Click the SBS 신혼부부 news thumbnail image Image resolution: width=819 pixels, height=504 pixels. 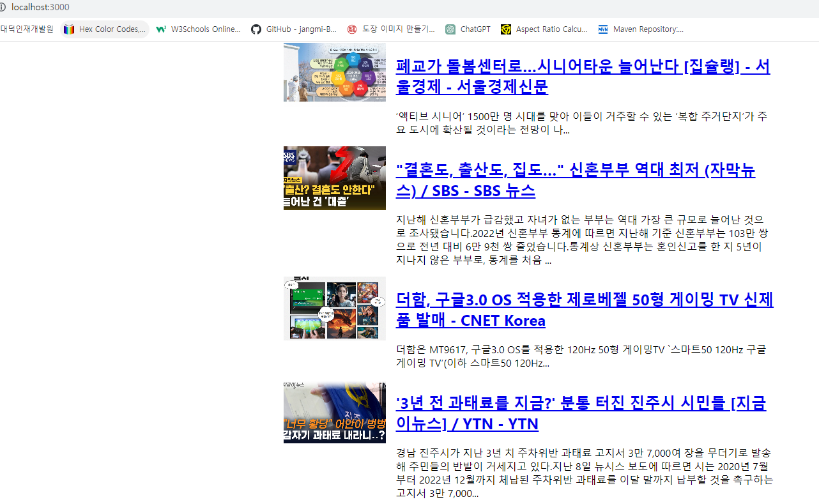[x=335, y=178]
